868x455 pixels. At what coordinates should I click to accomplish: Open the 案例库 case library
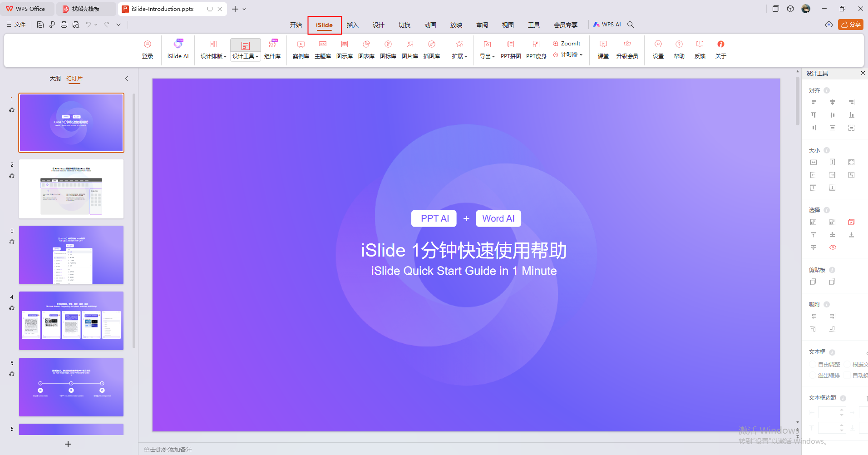(301, 49)
